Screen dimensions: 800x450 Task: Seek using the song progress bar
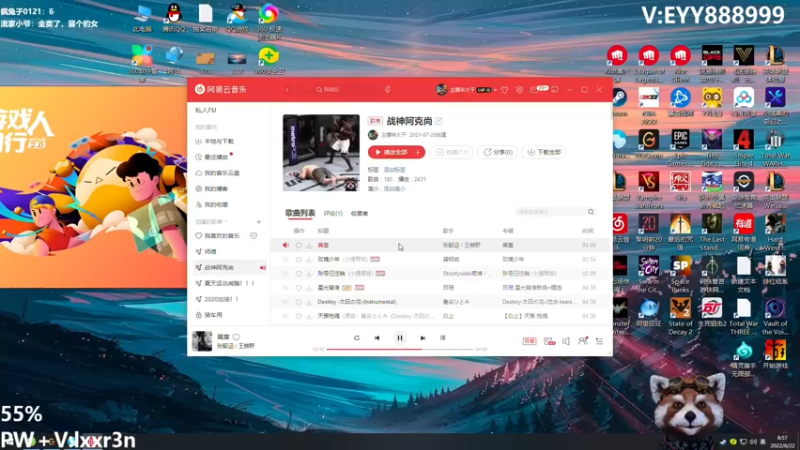click(400, 349)
